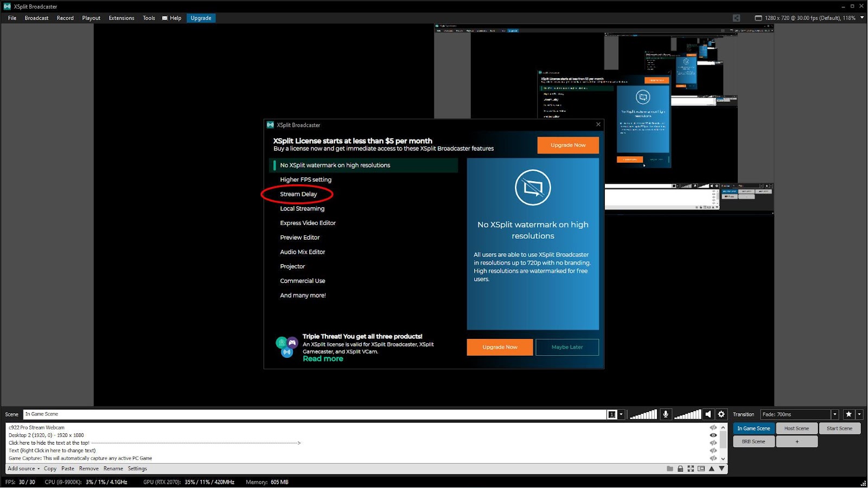Add a new scene with plus button

(x=796, y=441)
